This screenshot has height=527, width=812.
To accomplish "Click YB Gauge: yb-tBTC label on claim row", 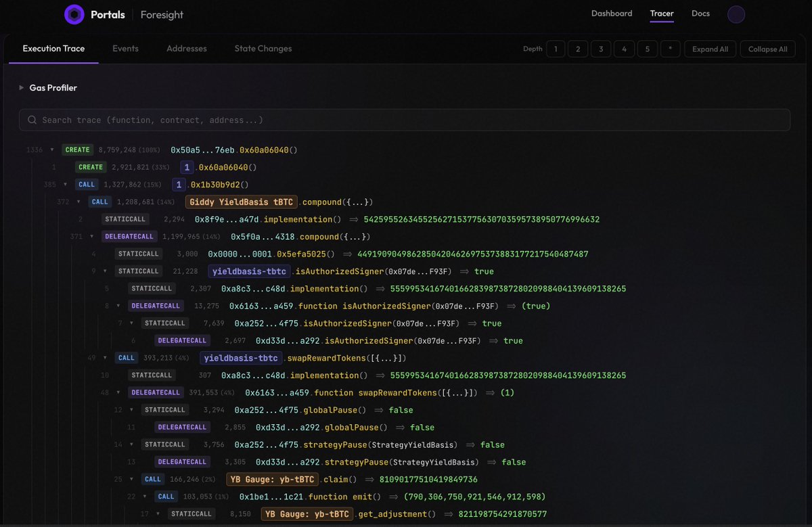I will pyautogui.click(x=273, y=479).
